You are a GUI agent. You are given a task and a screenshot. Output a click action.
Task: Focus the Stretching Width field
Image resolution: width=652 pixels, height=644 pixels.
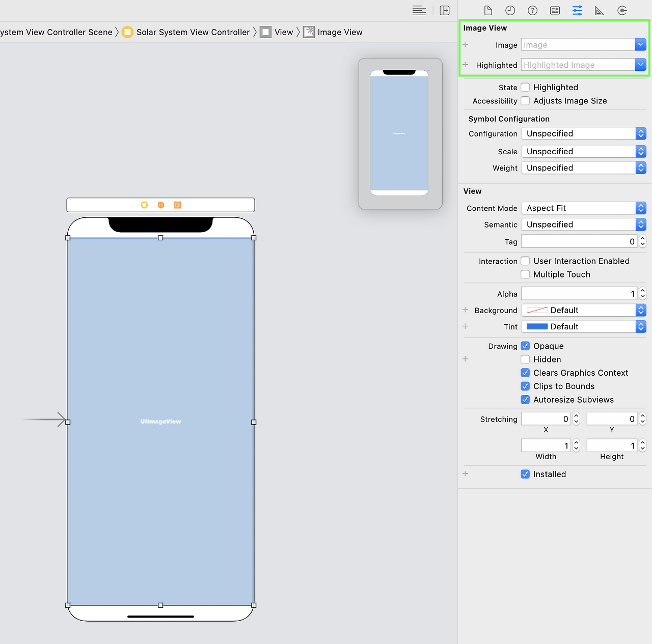[x=546, y=445]
